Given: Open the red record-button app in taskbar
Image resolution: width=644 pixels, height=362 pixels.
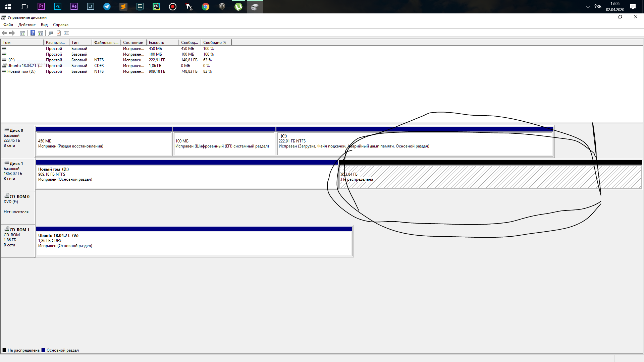Looking at the screenshot, I should click(172, 6).
